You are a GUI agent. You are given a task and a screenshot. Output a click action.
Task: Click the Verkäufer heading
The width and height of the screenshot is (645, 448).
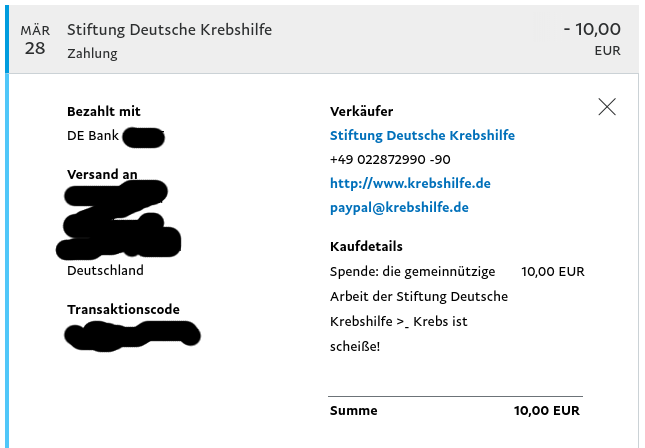click(361, 111)
